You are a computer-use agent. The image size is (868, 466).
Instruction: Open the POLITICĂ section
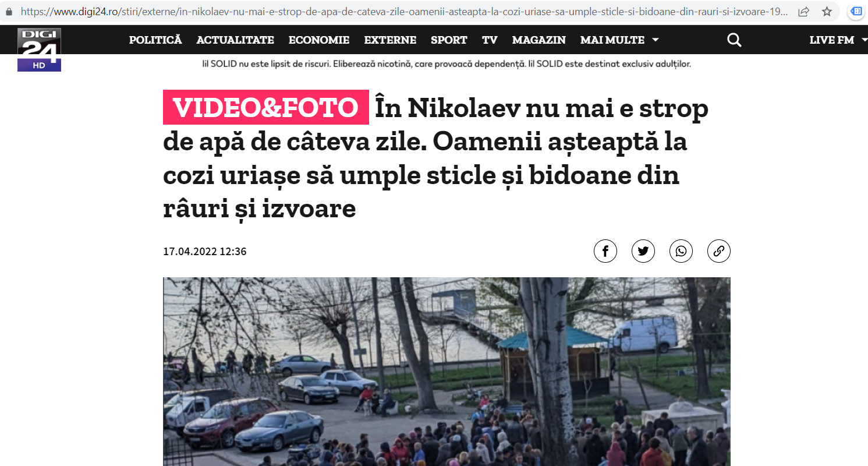point(155,40)
